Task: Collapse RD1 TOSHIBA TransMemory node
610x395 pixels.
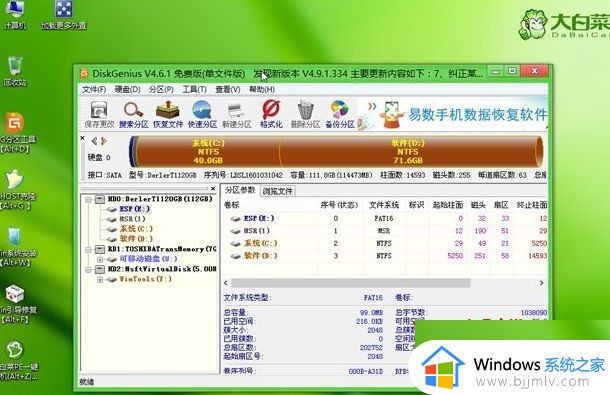Action: [x=88, y=249]
